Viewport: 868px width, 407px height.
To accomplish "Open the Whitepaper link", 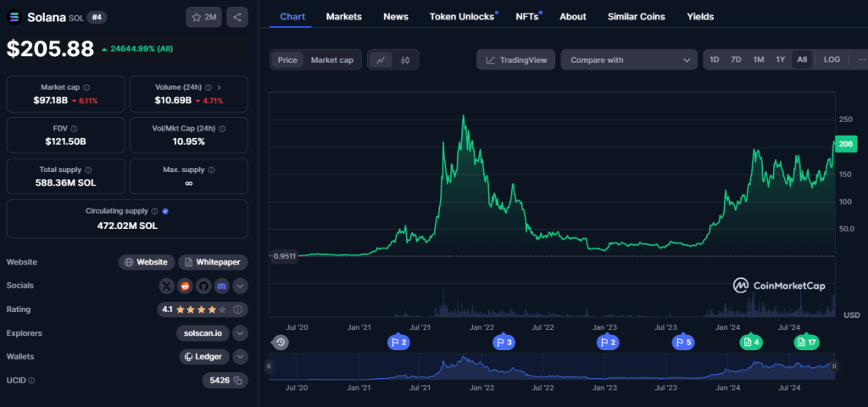I will coord(213,263).
